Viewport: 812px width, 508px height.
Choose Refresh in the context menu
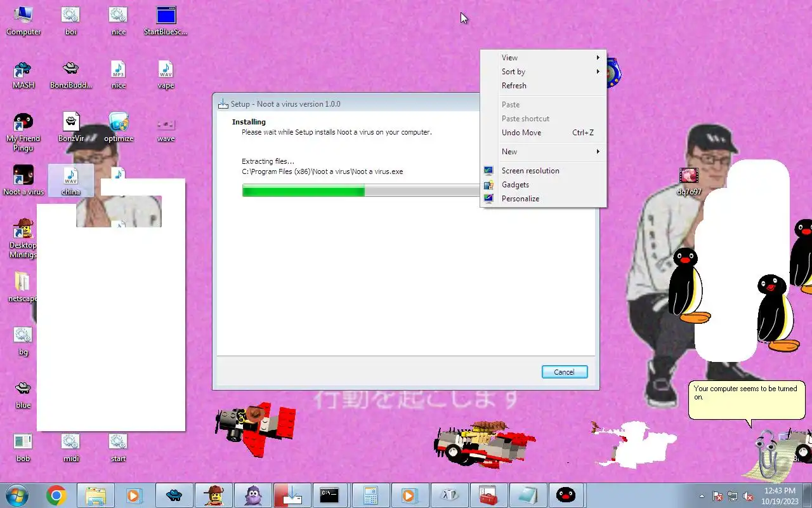tap(543, 86)
